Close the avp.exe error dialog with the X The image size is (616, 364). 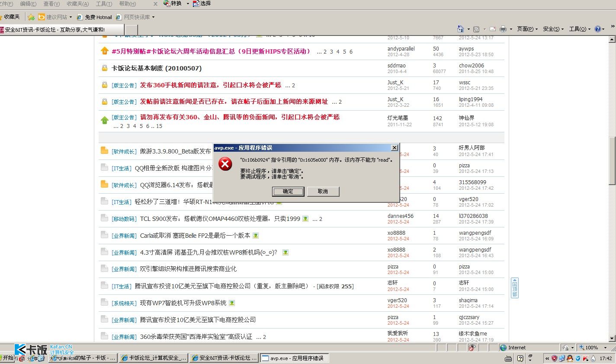click(x=394, y=148)
